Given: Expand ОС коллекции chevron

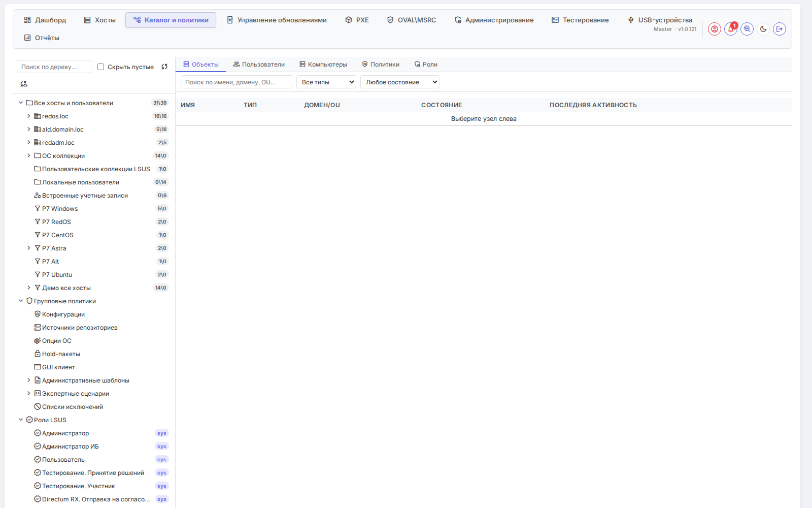Looking at the screenshot, I should coord(29,155).
